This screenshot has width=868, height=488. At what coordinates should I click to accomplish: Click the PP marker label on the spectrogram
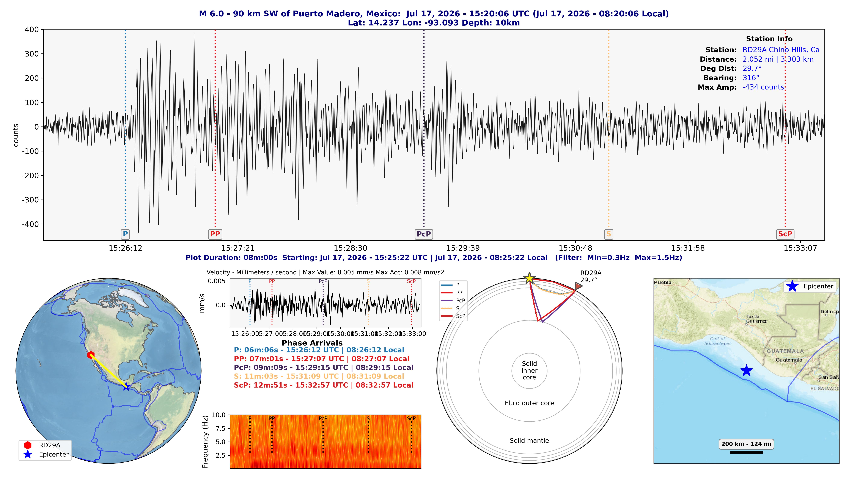point(272,418)
